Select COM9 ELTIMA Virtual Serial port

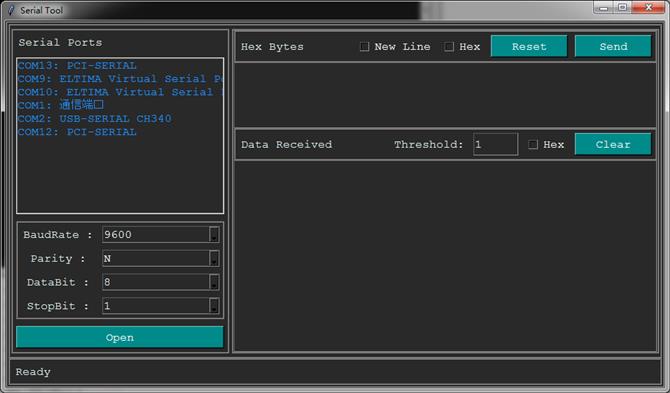coord(120,79)
